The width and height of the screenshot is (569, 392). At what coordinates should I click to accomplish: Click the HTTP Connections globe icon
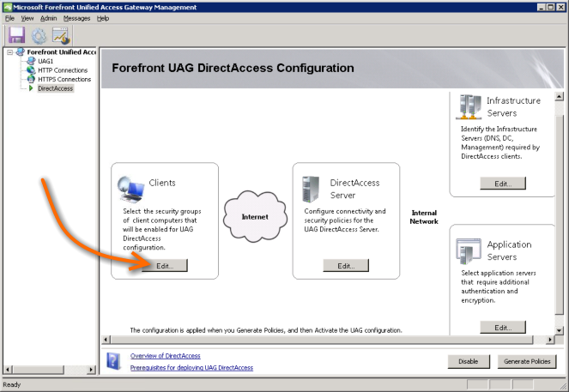coord(31,70)
